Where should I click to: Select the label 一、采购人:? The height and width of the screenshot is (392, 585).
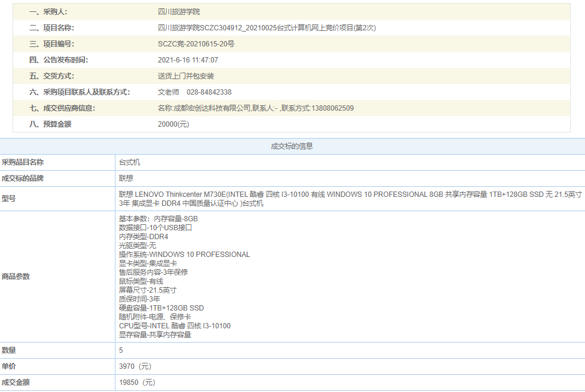click(48, 12)
